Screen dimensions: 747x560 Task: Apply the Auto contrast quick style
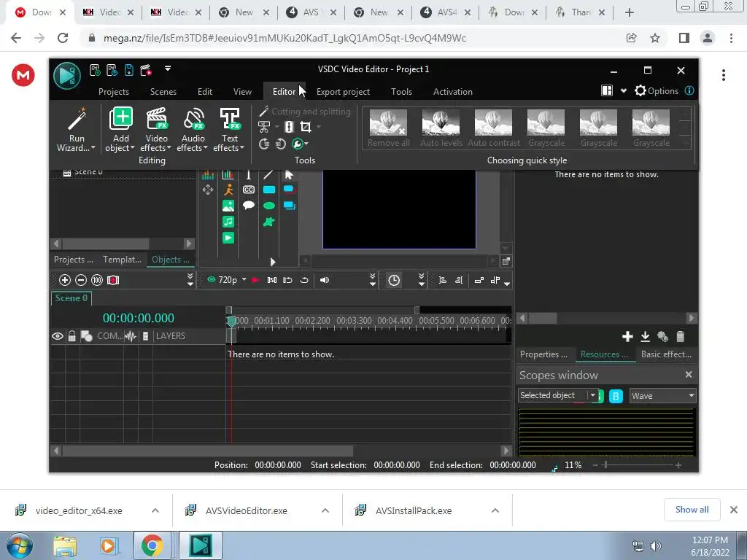point(494,128)
